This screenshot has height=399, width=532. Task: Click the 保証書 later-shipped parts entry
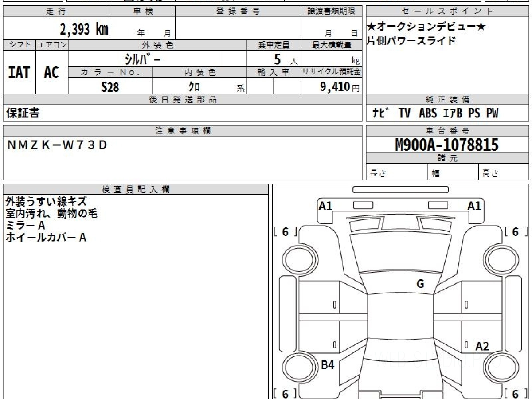coord(23,113)
